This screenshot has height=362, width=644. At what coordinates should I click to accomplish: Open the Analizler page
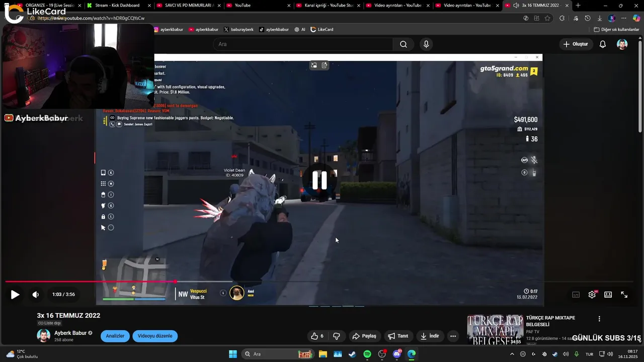115,336
